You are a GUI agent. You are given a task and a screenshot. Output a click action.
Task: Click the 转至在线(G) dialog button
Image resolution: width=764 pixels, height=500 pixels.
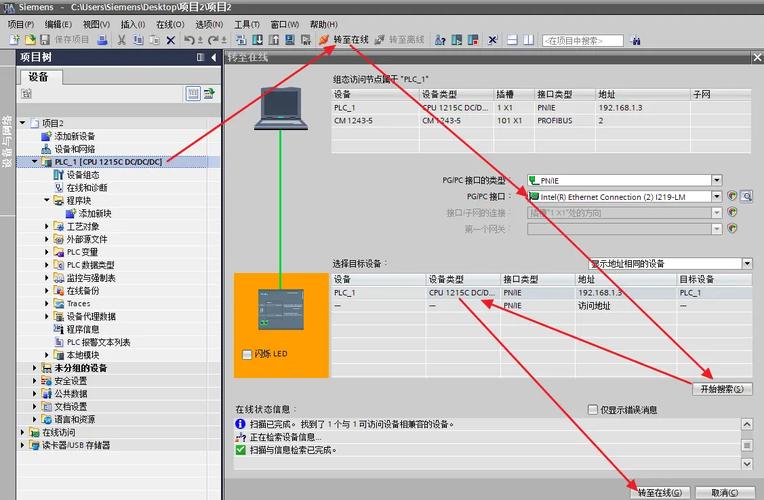pos(660,493)
